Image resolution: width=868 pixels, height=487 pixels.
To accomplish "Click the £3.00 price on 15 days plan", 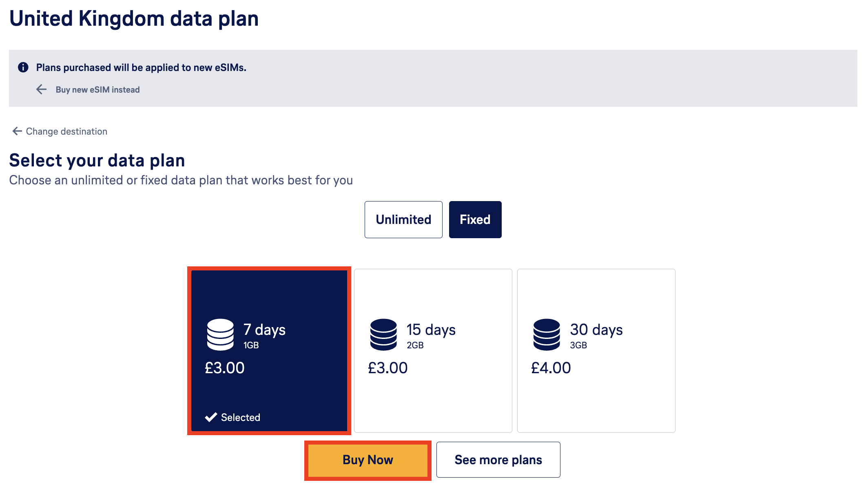I will click(x=387, y=368).
